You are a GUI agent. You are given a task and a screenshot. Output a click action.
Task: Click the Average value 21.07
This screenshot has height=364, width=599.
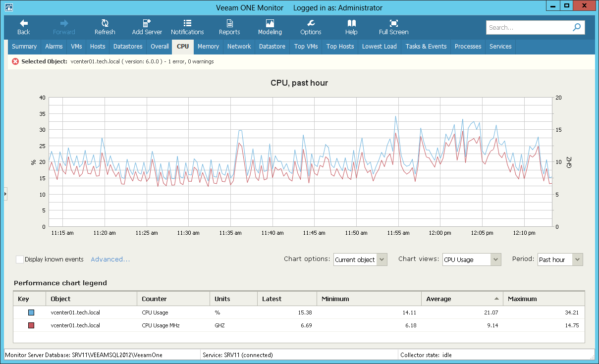(490, 312)
